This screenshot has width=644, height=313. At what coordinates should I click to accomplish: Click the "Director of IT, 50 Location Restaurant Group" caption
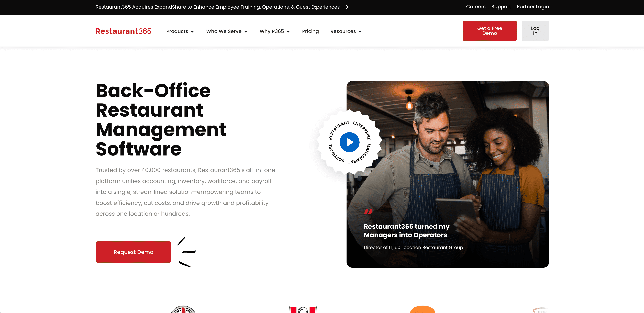coord(413,247)
